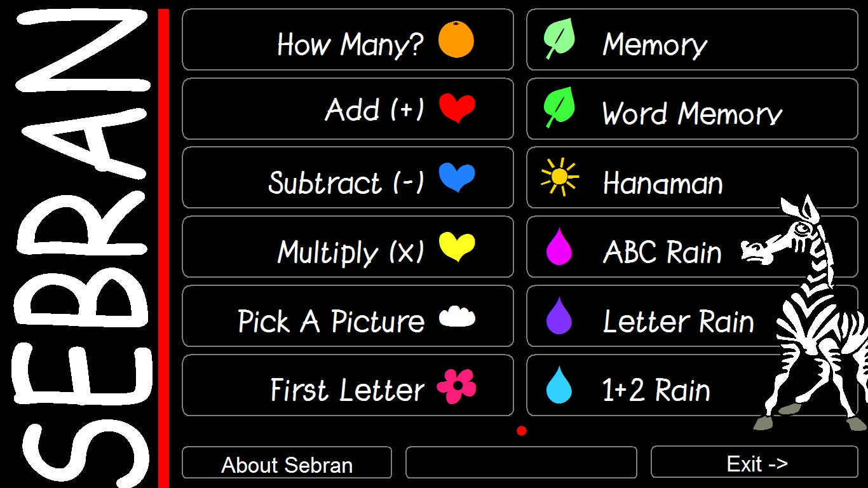Click the red heart next to Add
Viewport: 868px width, 488px height.
457,108
